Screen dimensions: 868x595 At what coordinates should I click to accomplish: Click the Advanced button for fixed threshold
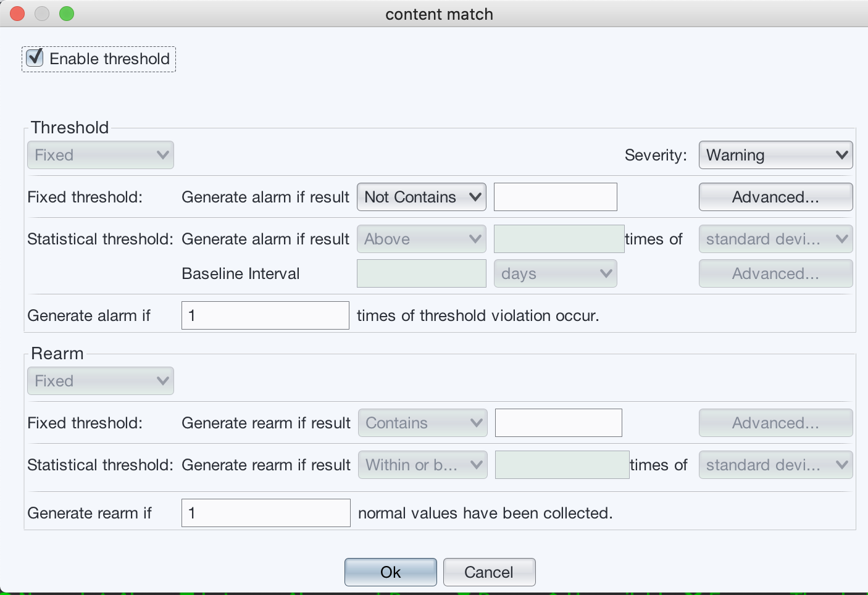point(775,197)
